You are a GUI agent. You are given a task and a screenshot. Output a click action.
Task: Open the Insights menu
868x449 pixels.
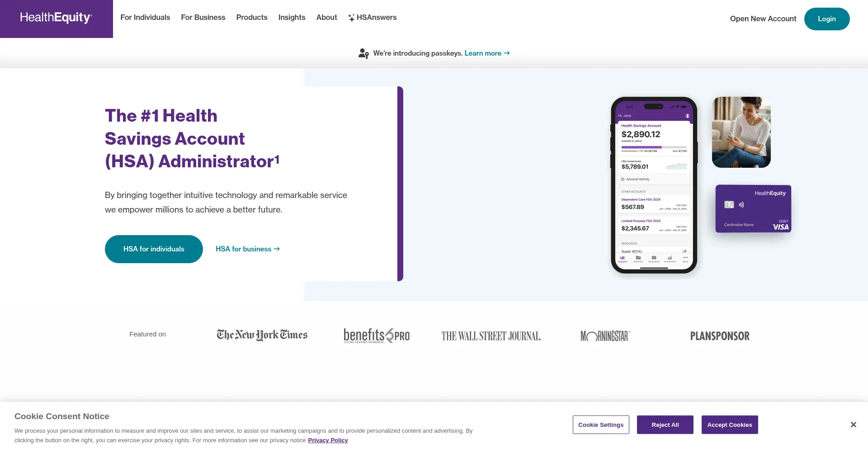click(292, 18)
